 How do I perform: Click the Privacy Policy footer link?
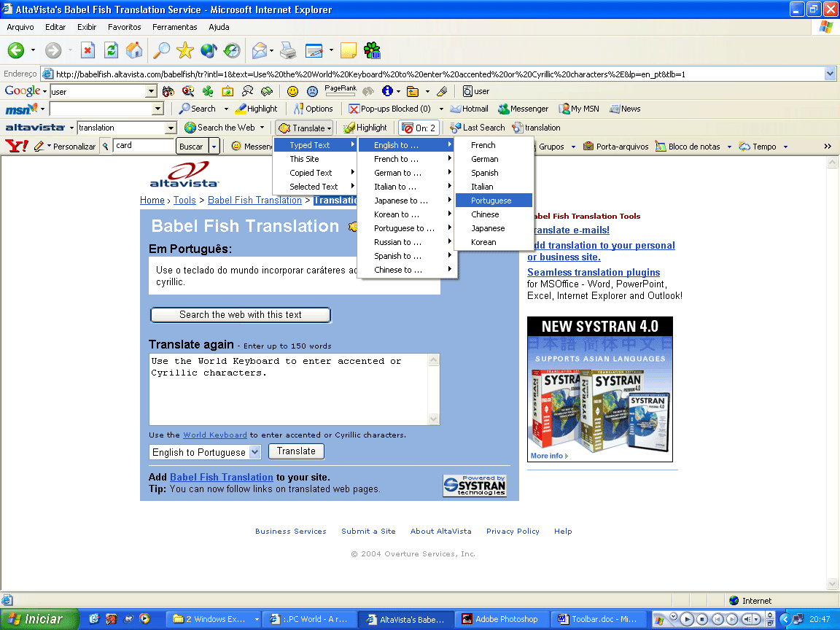point(513,532)
